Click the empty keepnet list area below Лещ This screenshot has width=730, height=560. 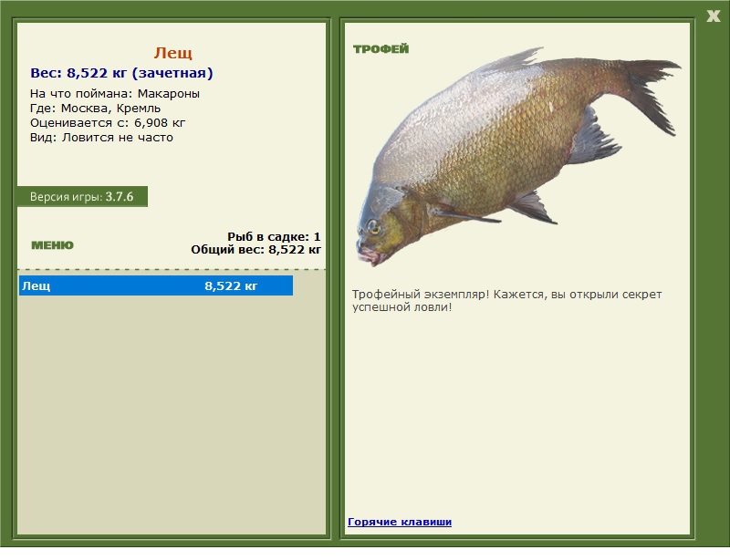(x=172, y=410)
